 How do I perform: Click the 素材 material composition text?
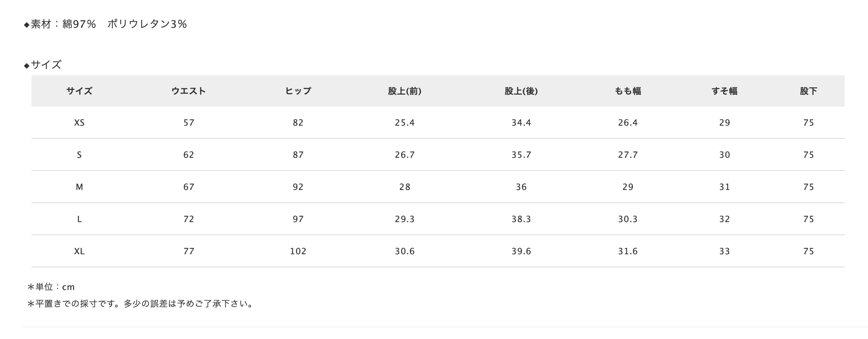point(106,24)
